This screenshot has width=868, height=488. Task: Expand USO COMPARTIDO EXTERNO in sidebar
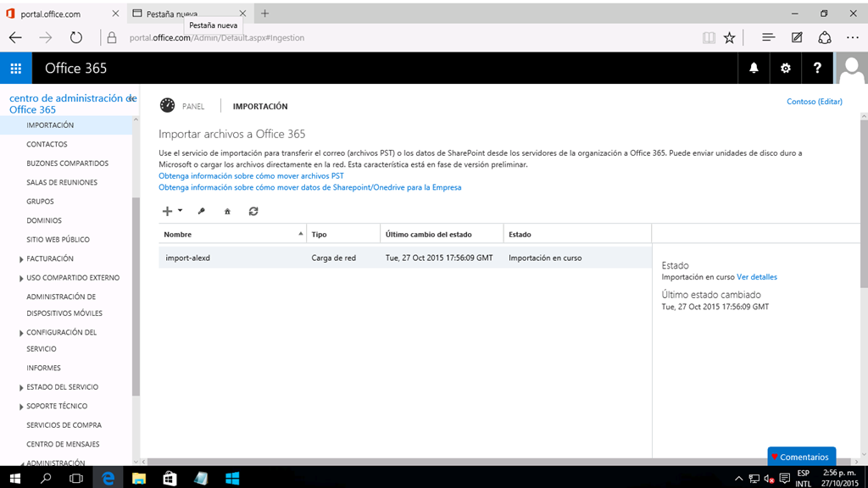click(x=21, y=278)
